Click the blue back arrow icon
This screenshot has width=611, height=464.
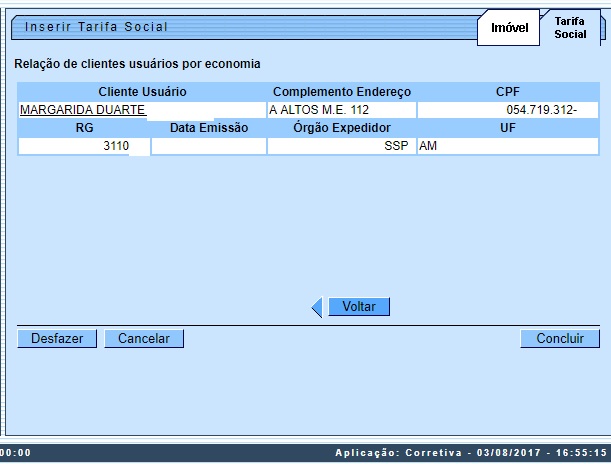click(317, 308)
